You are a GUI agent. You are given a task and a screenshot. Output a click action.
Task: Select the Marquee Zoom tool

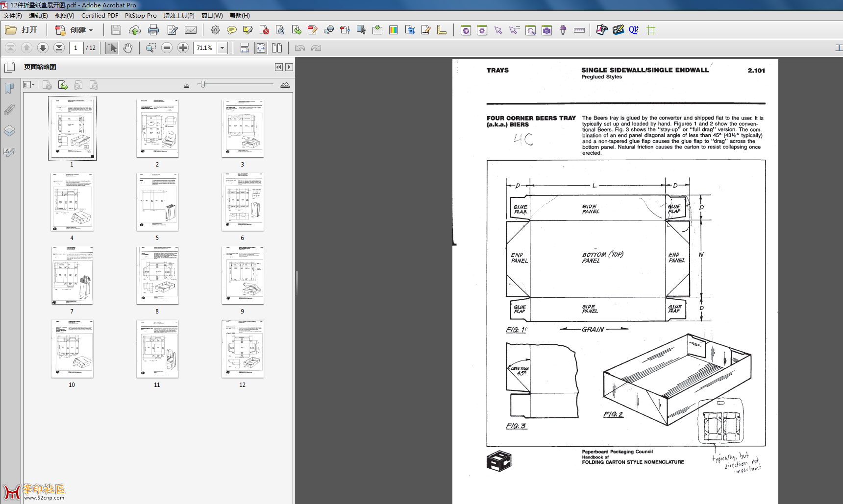coord(151,48)
